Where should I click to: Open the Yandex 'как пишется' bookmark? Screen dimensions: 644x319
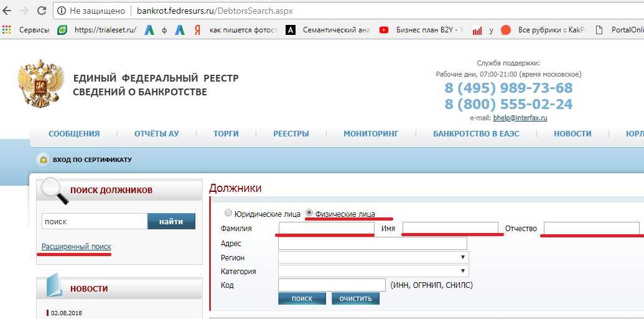[x=236, y=30]
